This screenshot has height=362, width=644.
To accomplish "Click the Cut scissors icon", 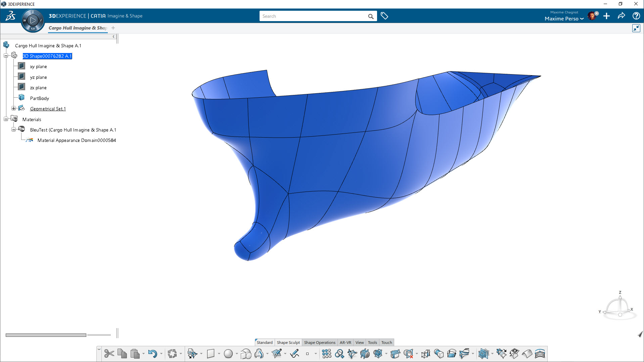I will pos(109,354).
